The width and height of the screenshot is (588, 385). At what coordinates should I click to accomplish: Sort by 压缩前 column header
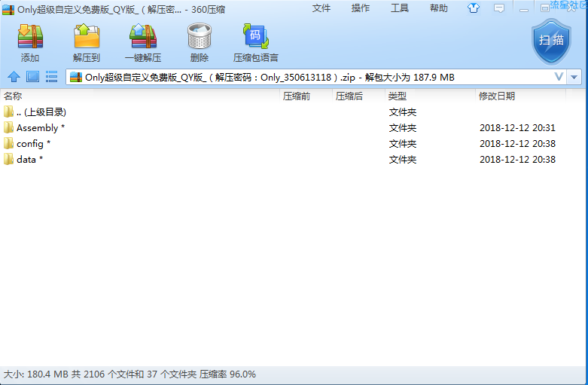(x=306, y=96)
